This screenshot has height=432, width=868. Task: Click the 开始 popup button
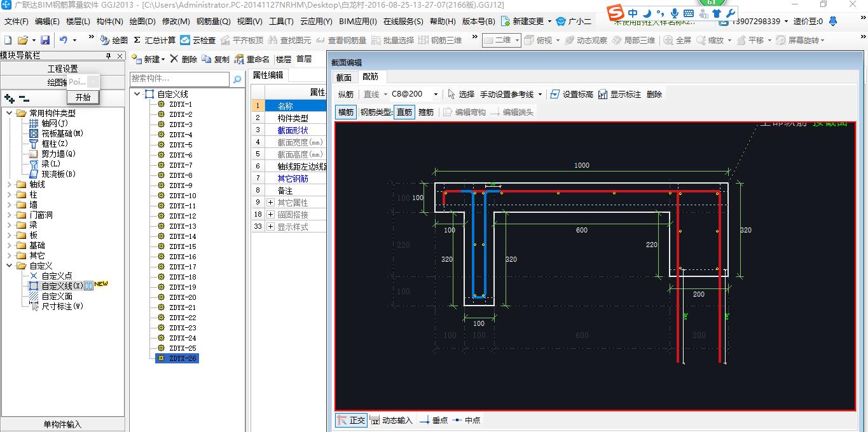coord(83,97)
